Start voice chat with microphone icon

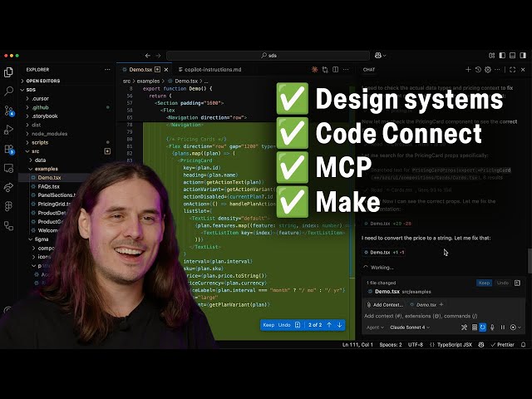click(492, 328)
